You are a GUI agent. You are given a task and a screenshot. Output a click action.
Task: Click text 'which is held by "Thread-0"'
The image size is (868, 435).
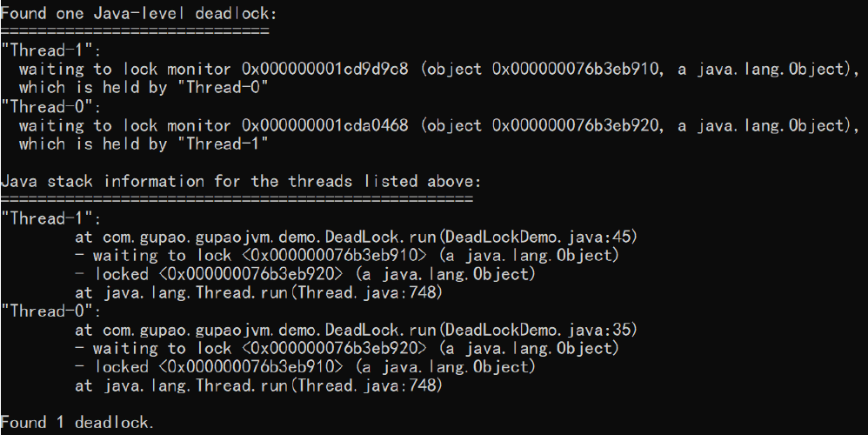144,88
